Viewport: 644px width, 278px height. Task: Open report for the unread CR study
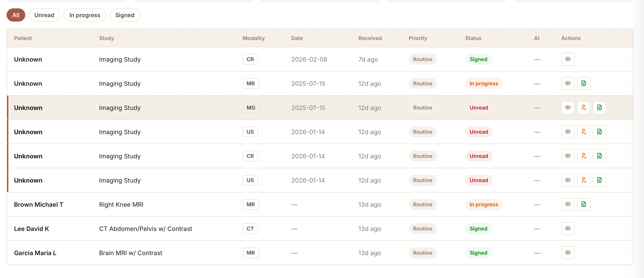pyautogui.click(x=599, y=156)
